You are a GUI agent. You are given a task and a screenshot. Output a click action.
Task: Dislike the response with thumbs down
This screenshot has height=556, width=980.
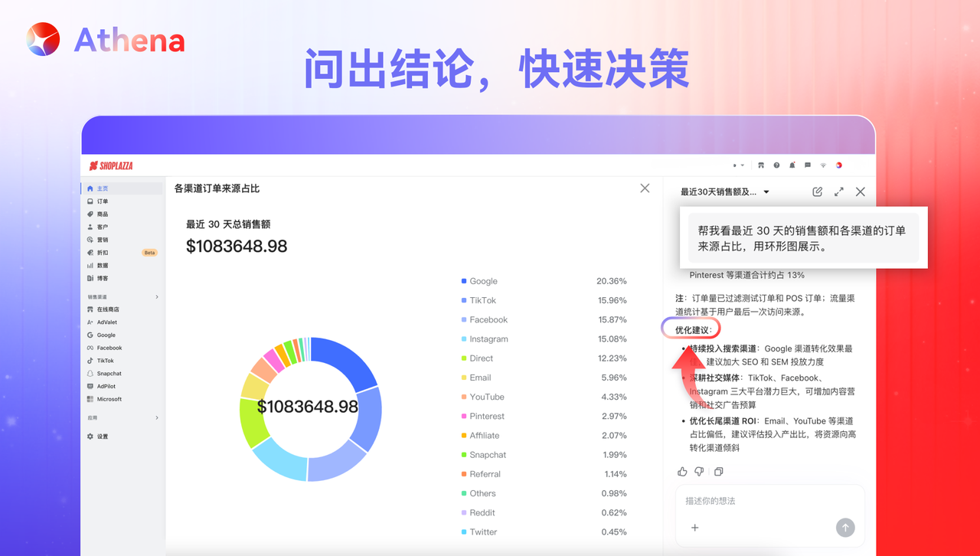click(x=699, y=472)
